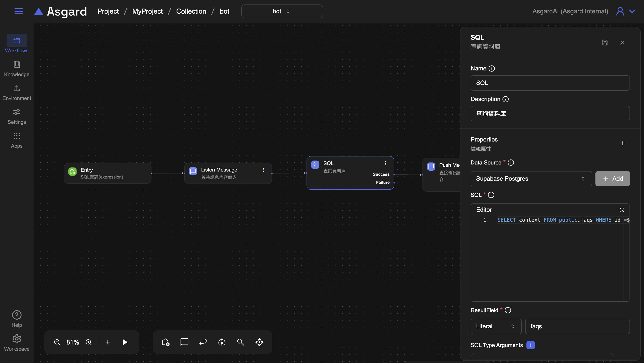This screenshot has width=644, height=363.
Task: Open the Data Source Supabase Postgres dropdown
Action: [x=531, y=179]
